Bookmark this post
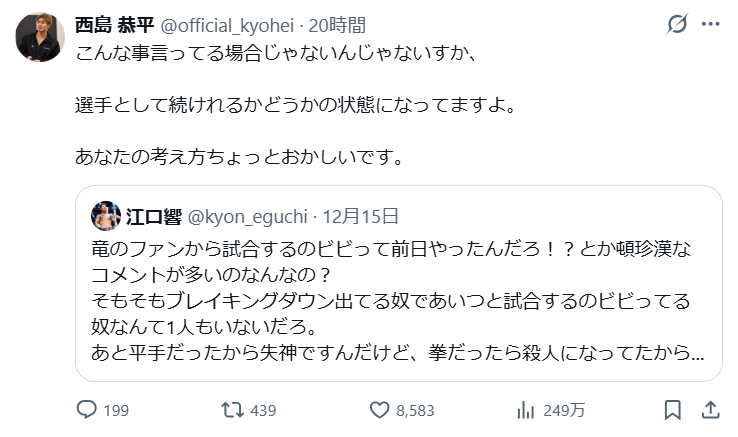Viewport: 738px width, 437px height. 673,410
